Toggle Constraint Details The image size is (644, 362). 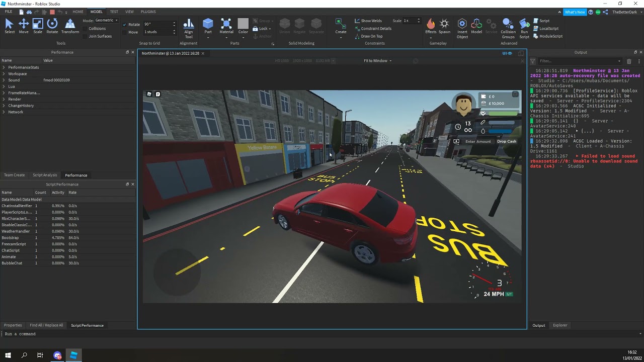click(373, 29)
